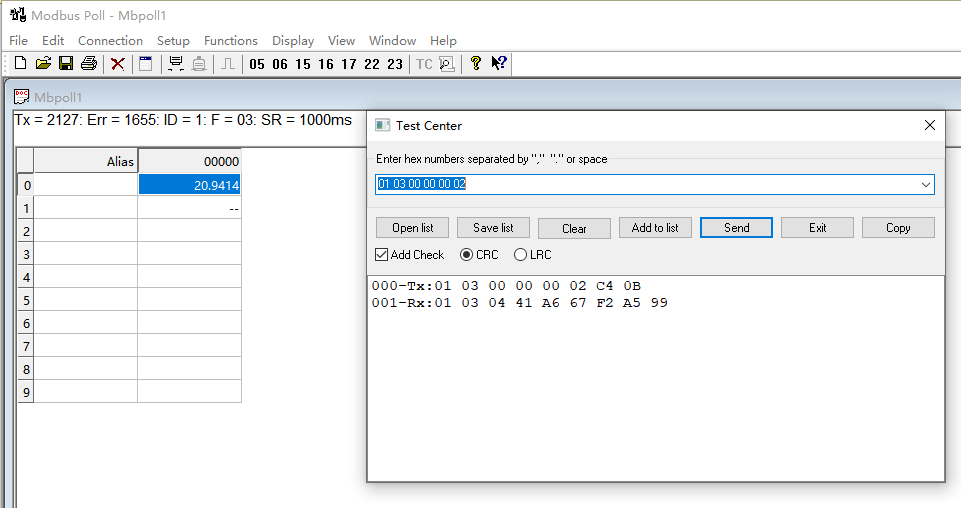This screenshot has height=508, width=961.
Task: Click the Print toolbar icon
Action: tap(89, 64)
